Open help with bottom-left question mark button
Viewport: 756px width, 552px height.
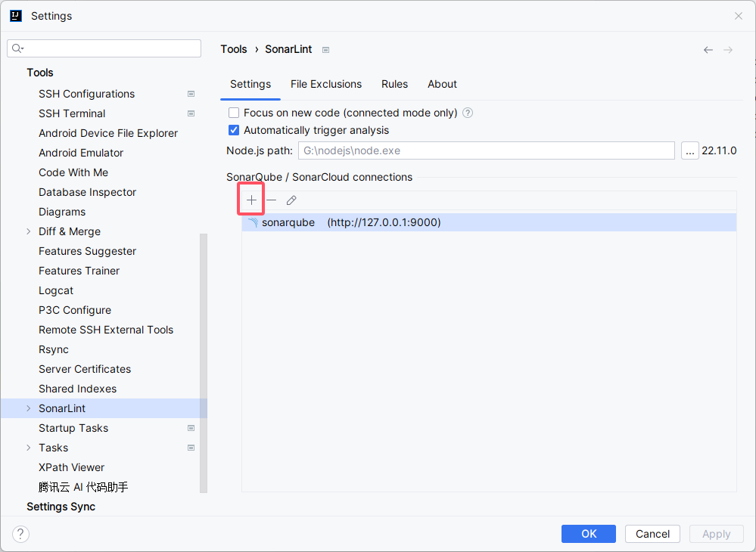tap(20, 534)
